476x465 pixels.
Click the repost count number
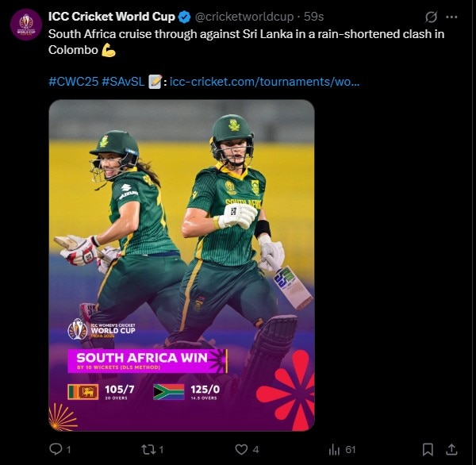[x=161, y=449]
